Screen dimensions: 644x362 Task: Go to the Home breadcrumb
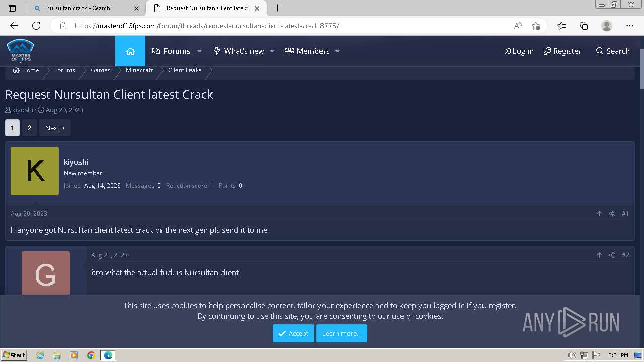point(26,70)
